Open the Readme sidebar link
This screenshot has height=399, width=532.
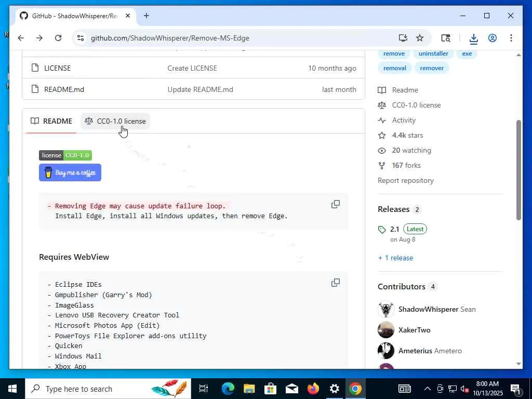click(398, 90)
